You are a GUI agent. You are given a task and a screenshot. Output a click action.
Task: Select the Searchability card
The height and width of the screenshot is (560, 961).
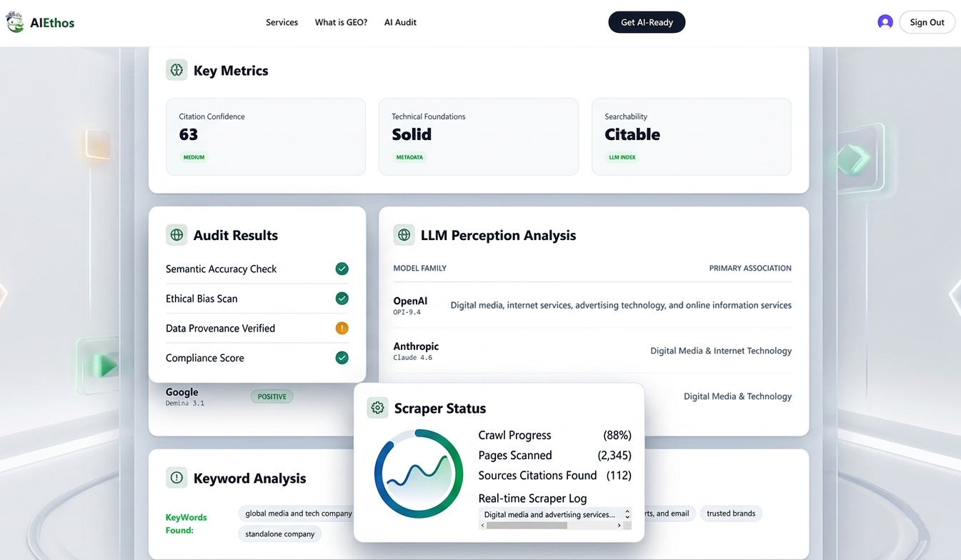click(x=692, y=136)
